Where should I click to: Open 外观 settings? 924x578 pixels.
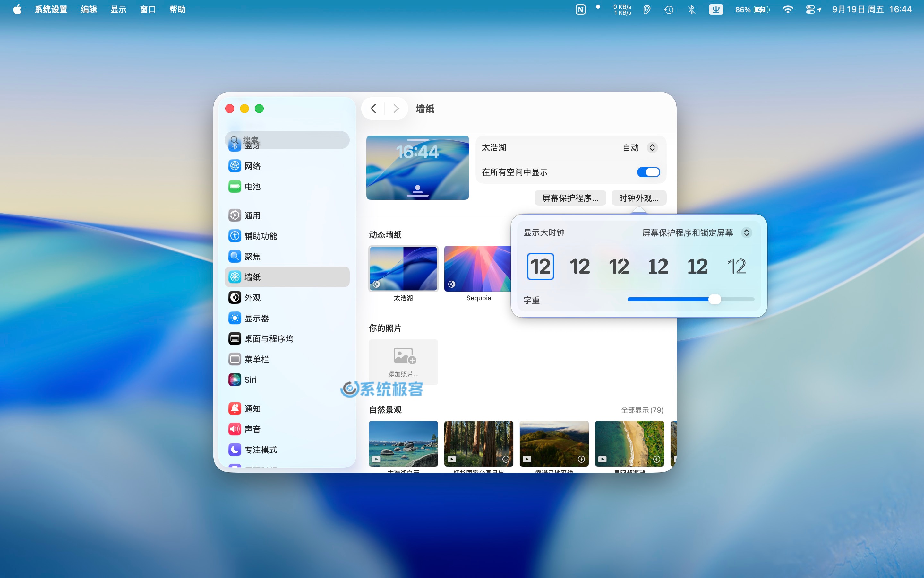point(287,297)
